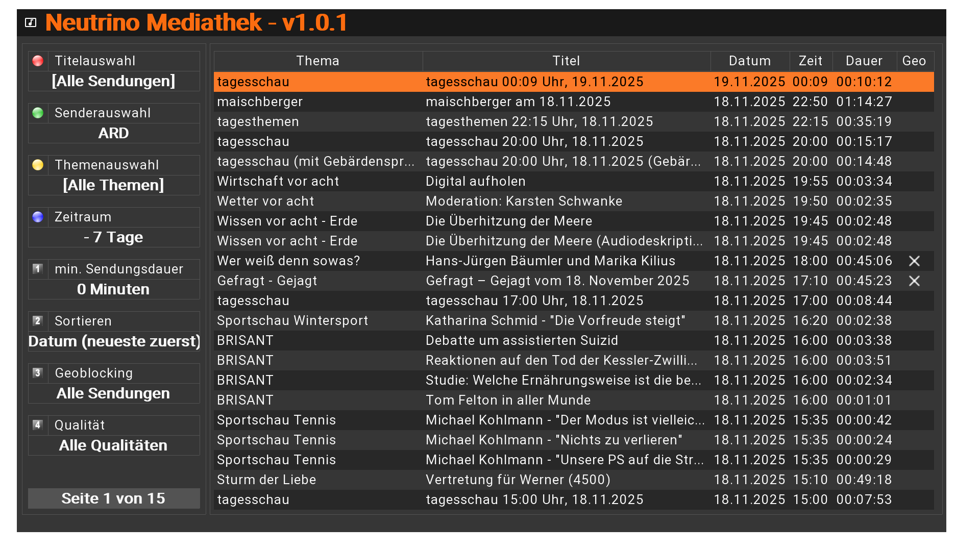The image size is (980, 551).
Task: Select the Dauer column header
Action: 864,61
